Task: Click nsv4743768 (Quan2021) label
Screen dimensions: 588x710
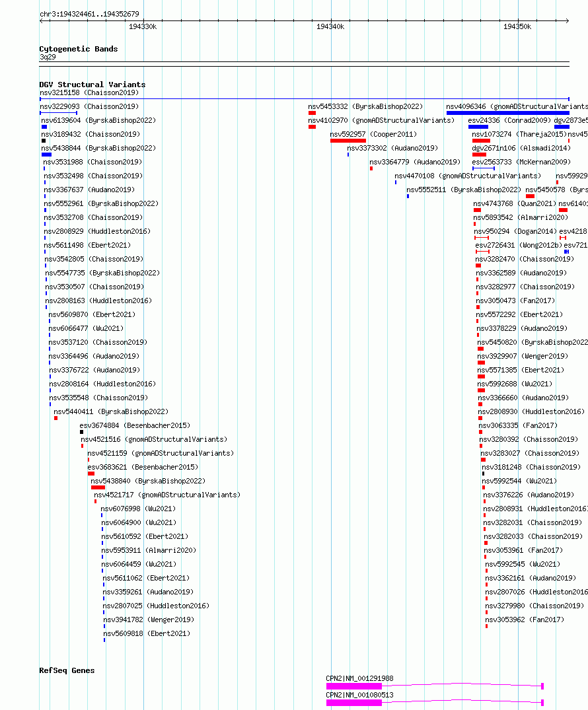Action: tap(515, 204)
